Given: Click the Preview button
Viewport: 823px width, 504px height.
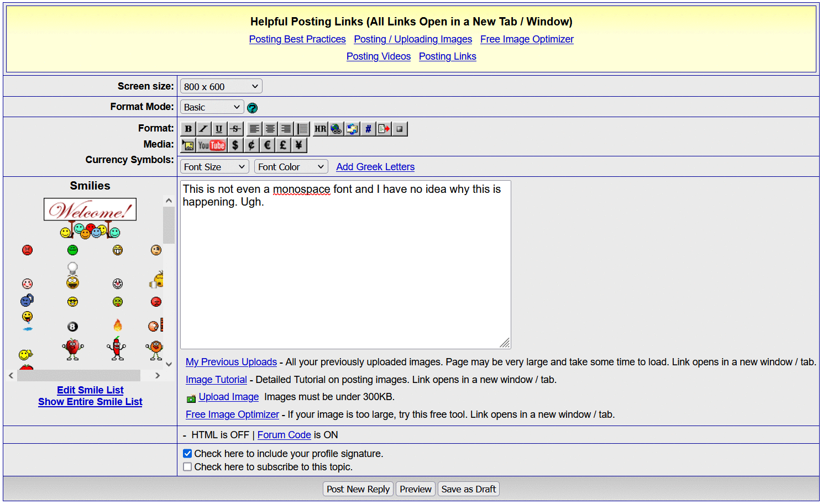Looking at the screenshot, I should tap(416, 489).
